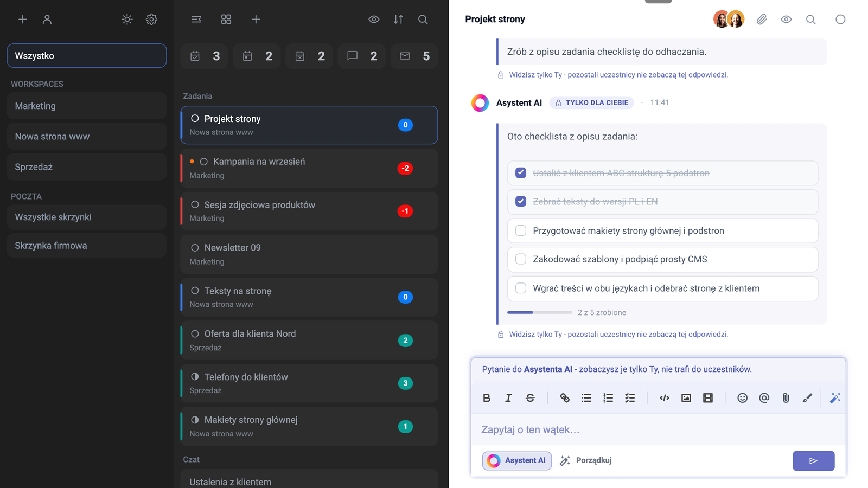Open Wszystkie skrzynki mailbox

pos(87,217)
